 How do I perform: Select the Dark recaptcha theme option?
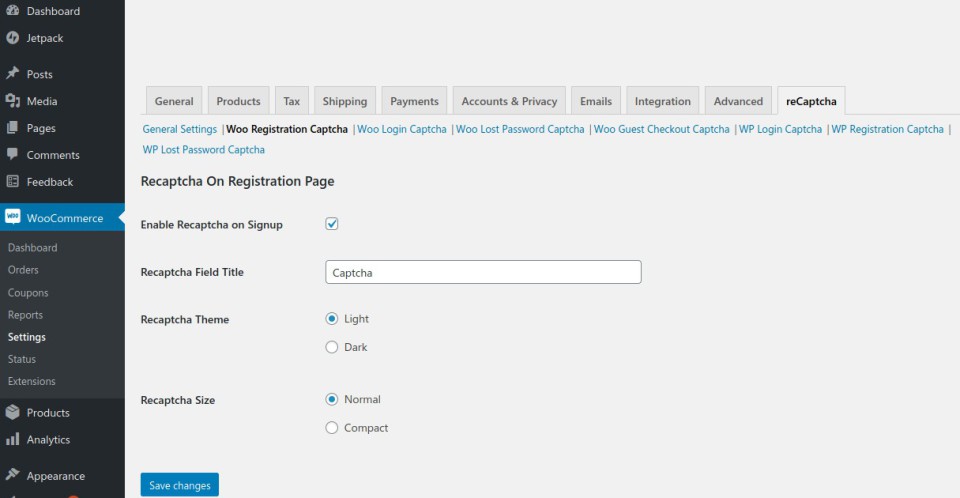[x=332, y=347]
